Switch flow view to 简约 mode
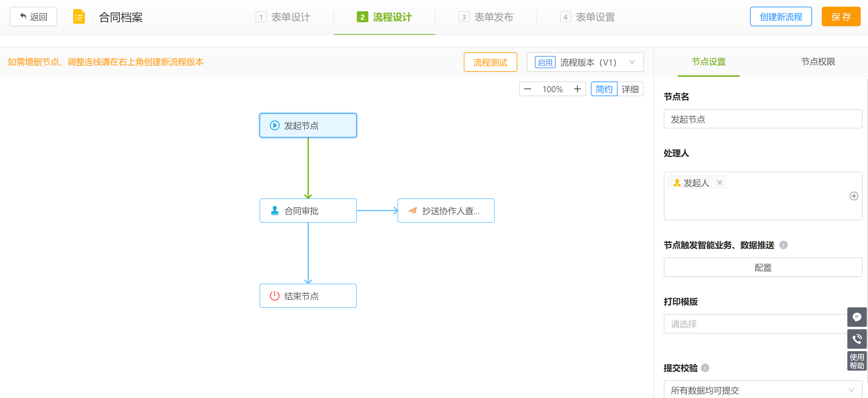 [604, 89]
